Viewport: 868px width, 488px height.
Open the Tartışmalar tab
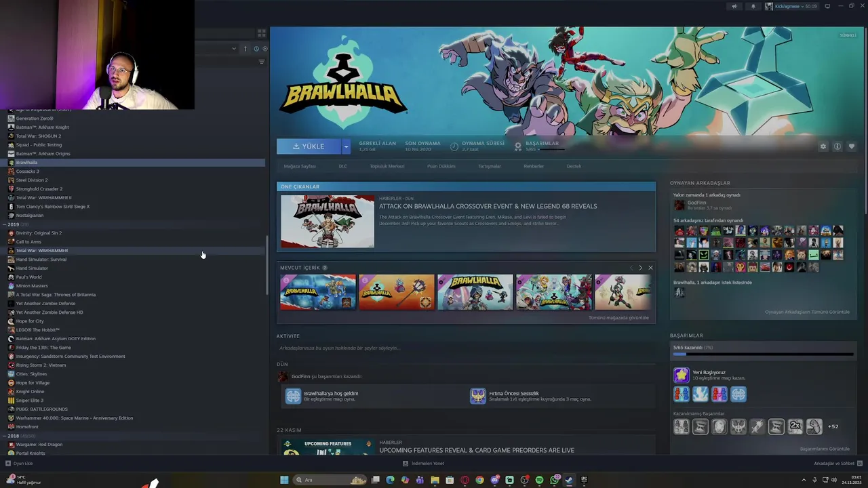pos(490,166)
